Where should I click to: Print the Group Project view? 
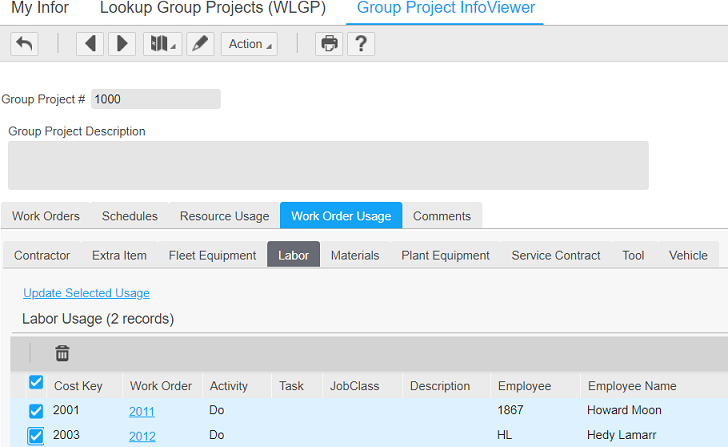(x=329, y=44)
